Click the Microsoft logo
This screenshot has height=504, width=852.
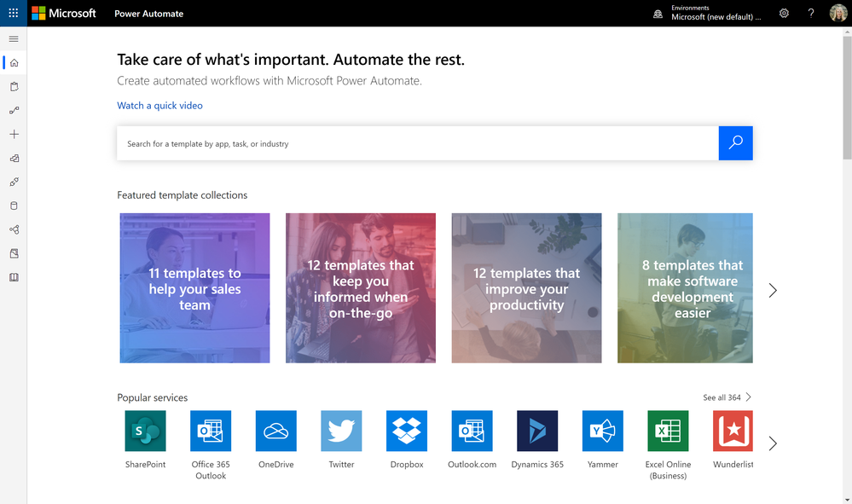point(64,13)
